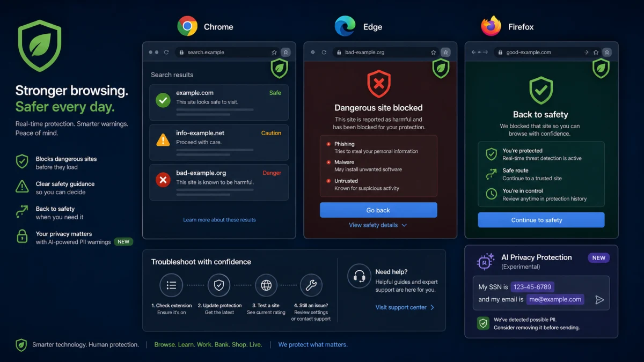Click the leaf shield badge in Edge window

point(441,68)
